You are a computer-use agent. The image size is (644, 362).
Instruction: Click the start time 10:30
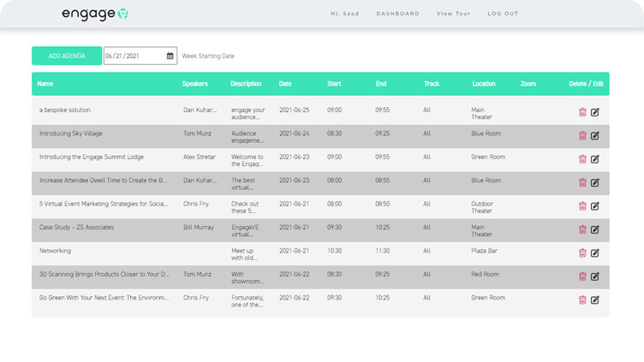coord(334,251)
